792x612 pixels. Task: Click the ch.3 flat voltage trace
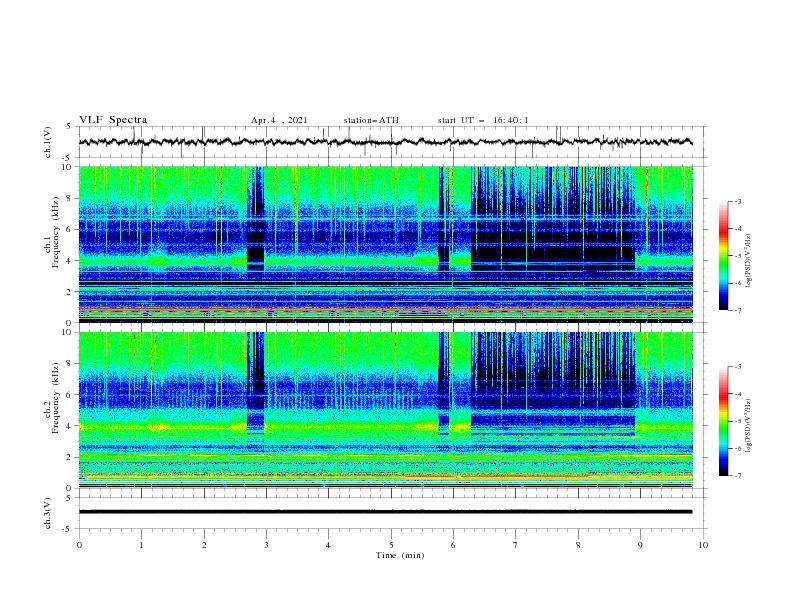tap(385, 512)
